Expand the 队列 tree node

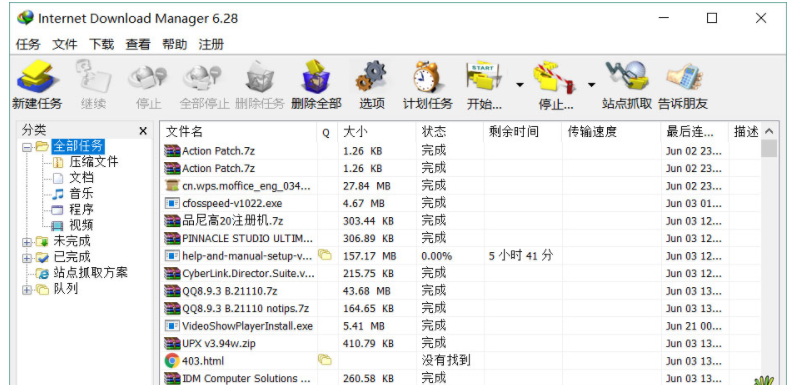27,290
